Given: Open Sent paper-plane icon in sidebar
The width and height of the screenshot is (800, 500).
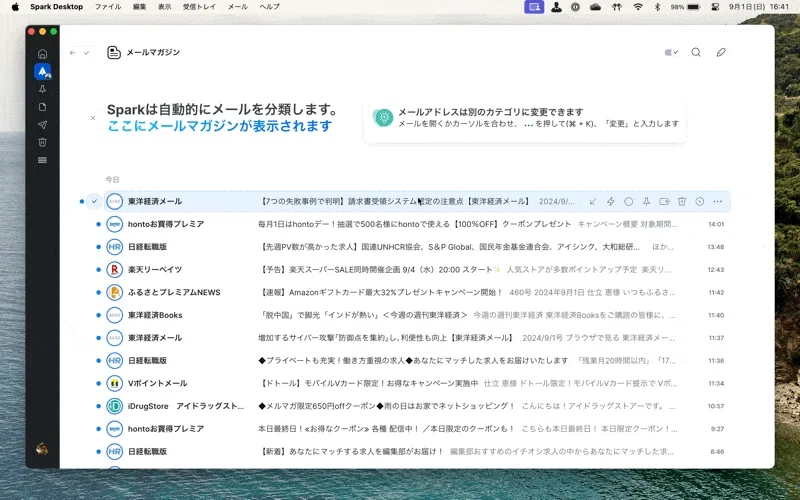Looking at the screenshot, I should pyautogui.click(x=42, y=125).
